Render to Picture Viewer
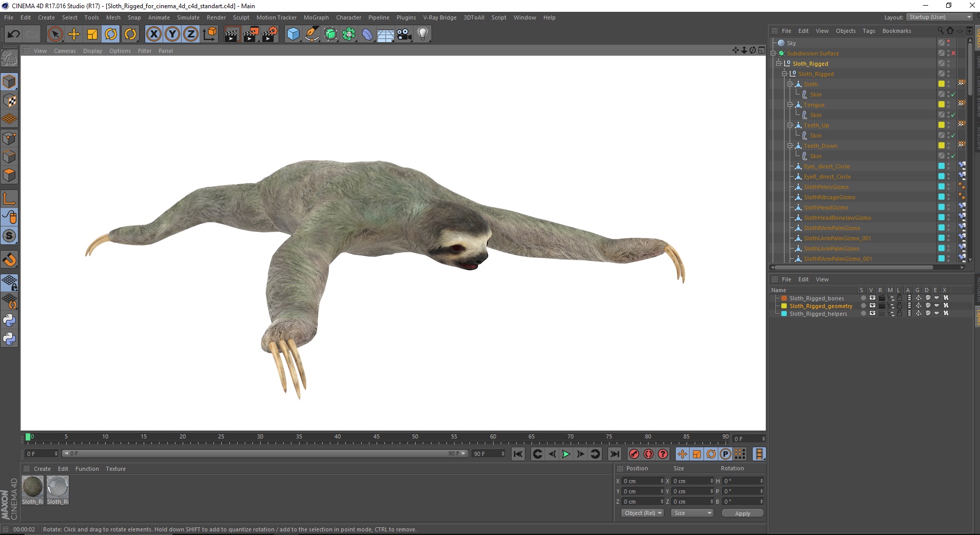This screenshot has height=535, width=980. (251, 34)
